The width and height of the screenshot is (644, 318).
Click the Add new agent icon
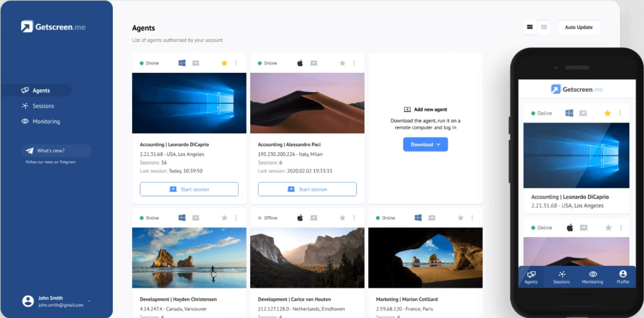coord(407,109)
